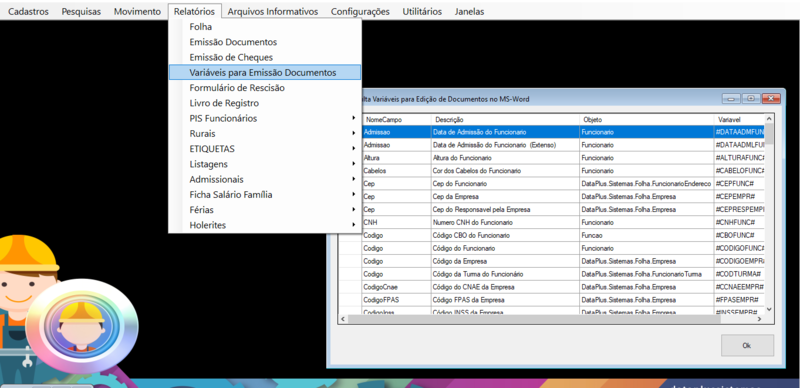Select 'Código do CNAE da Empresa' row
The height and width of the screenshot is (388, 800).
click(x=552, y=287)
